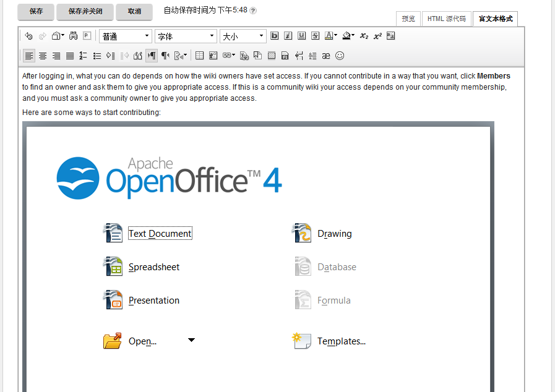Screen dimensions: 555x392
Task: Click the background color bucket swatch
Action: (x=346, y=36)
